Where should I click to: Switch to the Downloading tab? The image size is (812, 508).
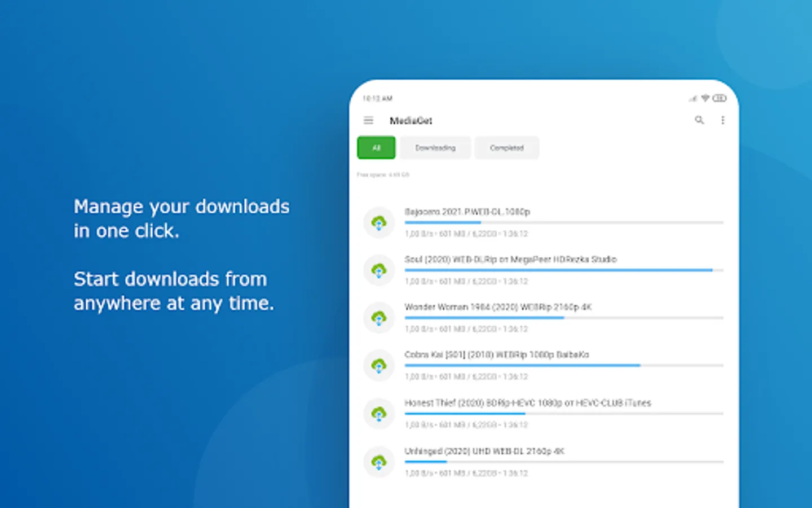pyautogui.click(x=435, y=148)
